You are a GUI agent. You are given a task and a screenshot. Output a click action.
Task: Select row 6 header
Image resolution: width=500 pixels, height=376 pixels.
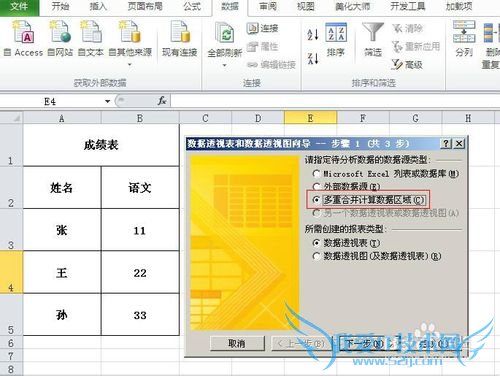[11, 342]
